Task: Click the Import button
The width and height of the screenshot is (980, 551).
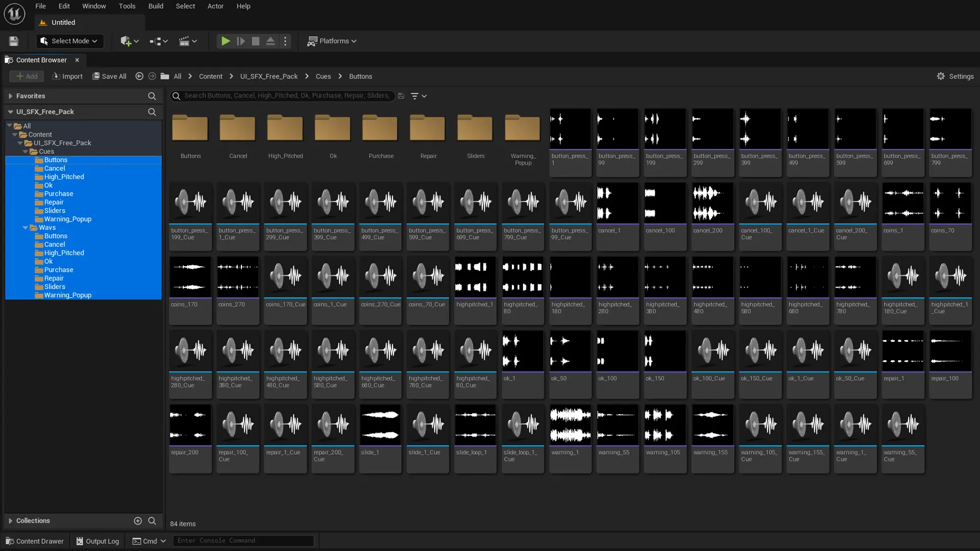Action: click(67, 76)
